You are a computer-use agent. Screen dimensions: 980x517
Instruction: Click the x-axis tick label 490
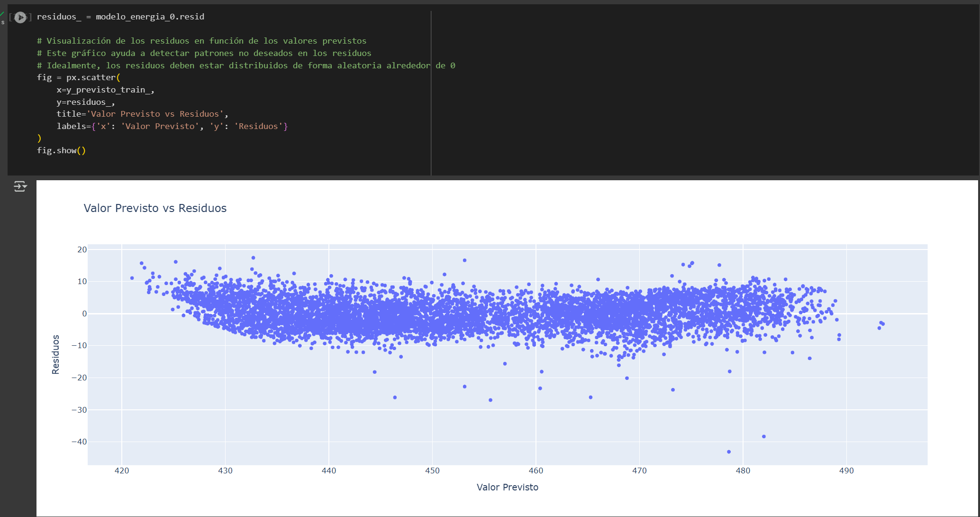tap(846, 471)
